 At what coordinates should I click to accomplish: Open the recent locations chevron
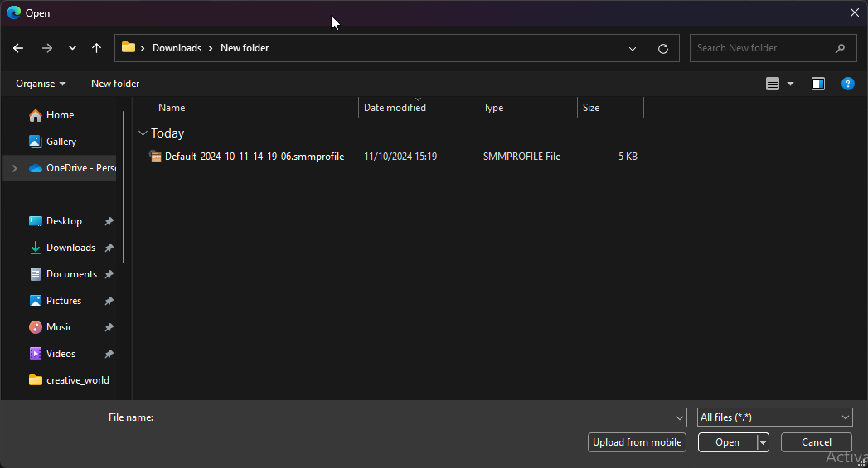(x=72, y=48)
